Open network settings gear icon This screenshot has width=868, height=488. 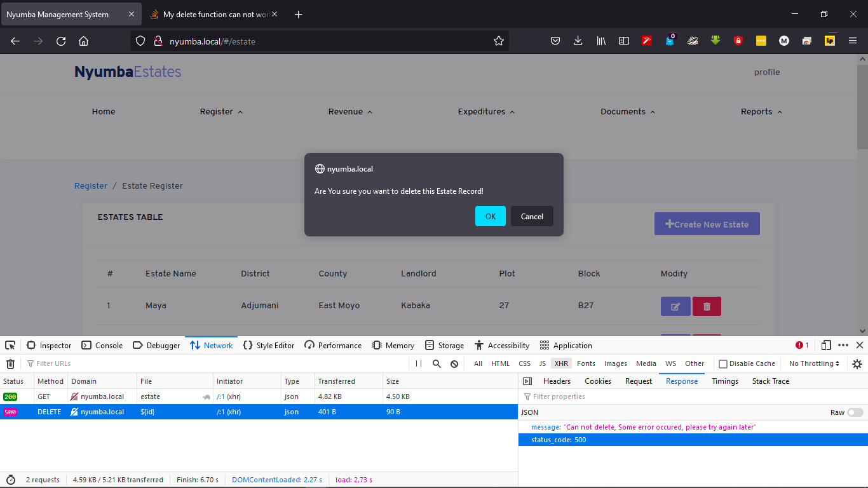click(x=857, y=364)
